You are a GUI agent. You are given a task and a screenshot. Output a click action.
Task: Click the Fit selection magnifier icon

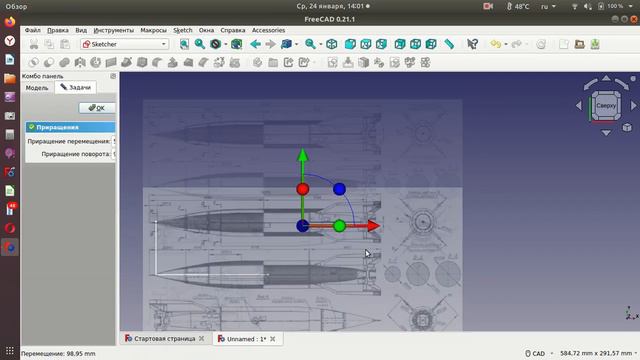200,44
